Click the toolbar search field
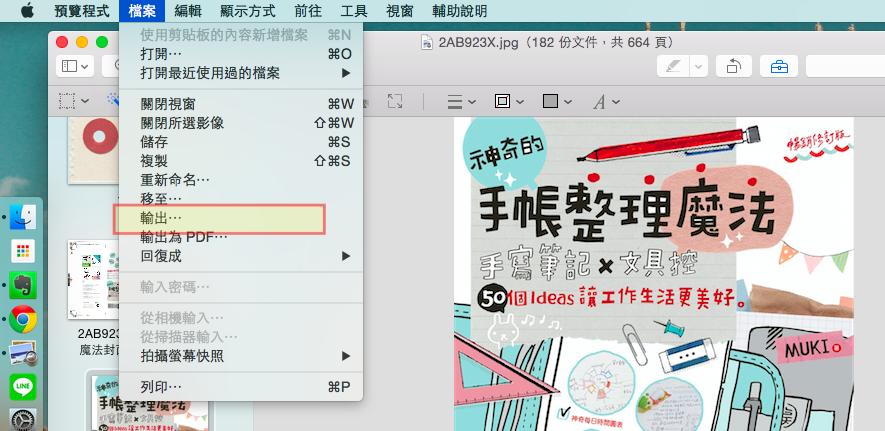The width and height of the screenshot is (885, 431). click(845, 67)
